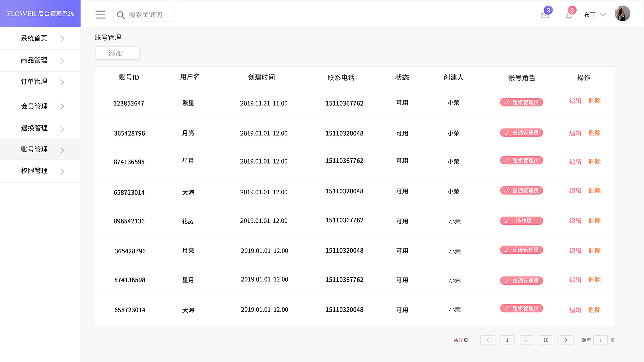This screenshot has height=362, width=644.
Task: Toggle the 操作员 role badge for 花房
Action: (x=521, y=221)
